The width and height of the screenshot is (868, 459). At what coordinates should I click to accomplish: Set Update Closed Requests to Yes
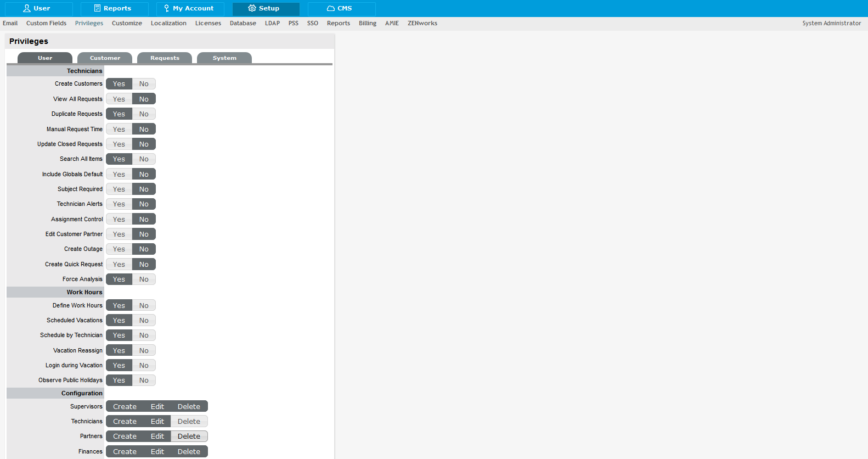click(x=119, y=144)
